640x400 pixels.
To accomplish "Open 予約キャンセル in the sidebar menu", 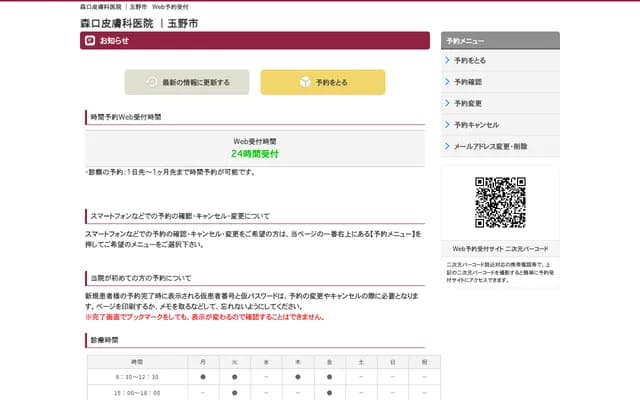I will pyautogui.click(x=500, y=125).
